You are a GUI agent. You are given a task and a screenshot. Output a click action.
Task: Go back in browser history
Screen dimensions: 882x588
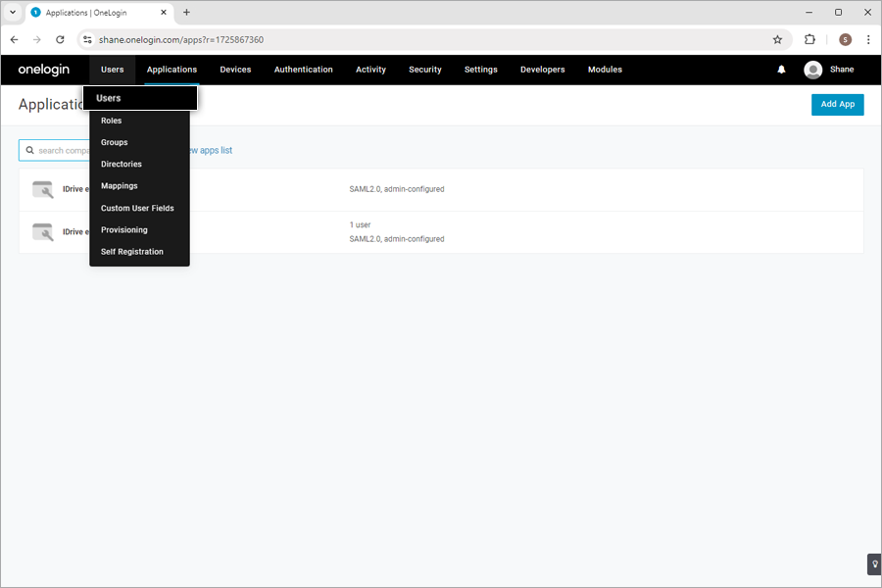click(14, 39)
